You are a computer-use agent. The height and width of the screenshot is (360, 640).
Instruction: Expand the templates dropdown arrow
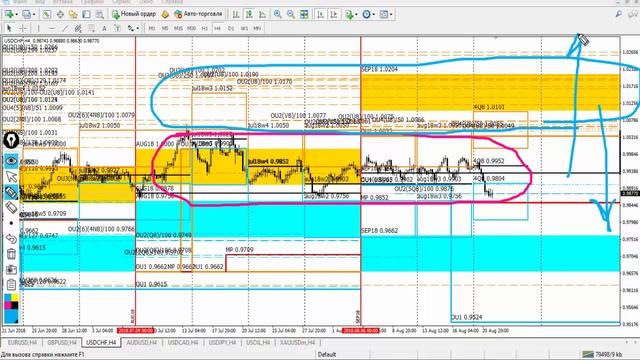tap(391, 15)
